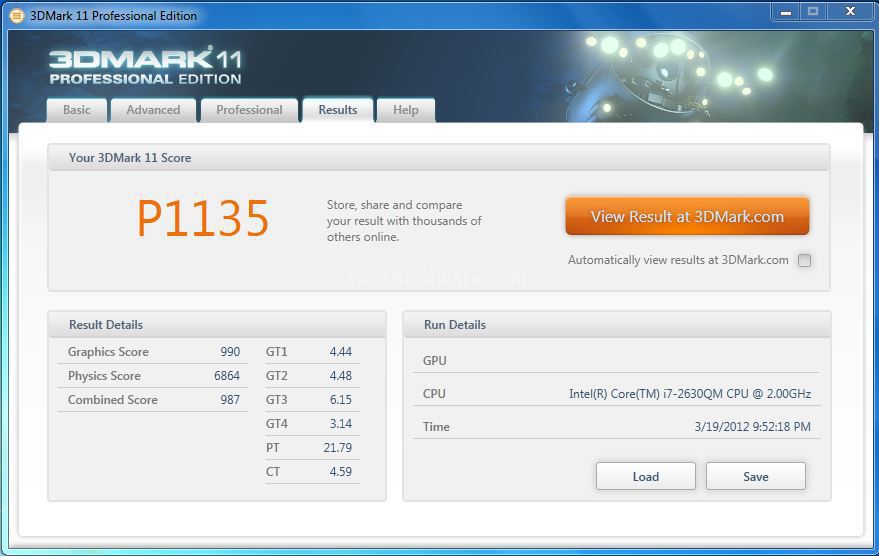Click View Result at 3DMark.com button
This screenshot has width=879, height=556.
[x=687, y=216]
